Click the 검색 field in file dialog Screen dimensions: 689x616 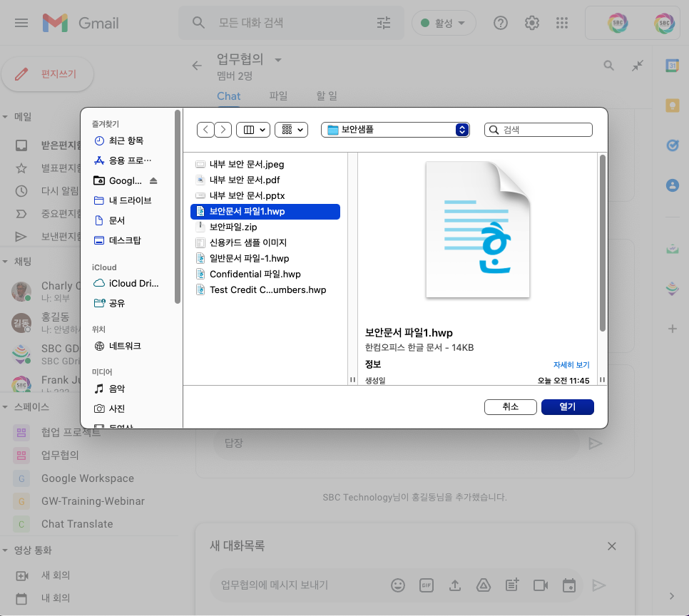539,130
